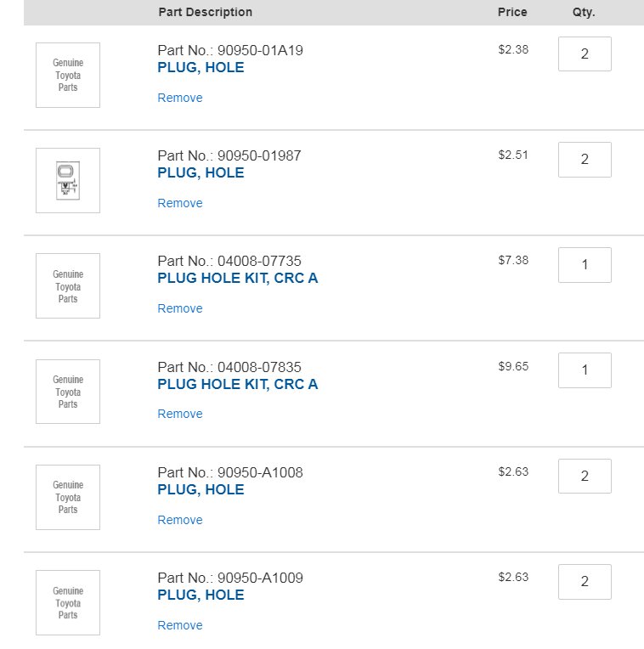644x649 pixels.
Task: Open part thumbnail for 90950-01987
Action: click(68, 180)
